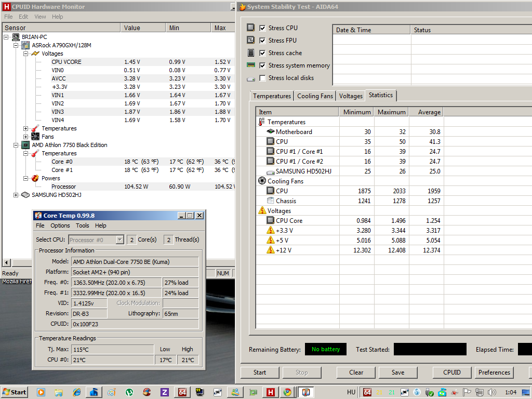
Task: Switch to the Cooling Fans tab
Action: [x=315, y=96]
